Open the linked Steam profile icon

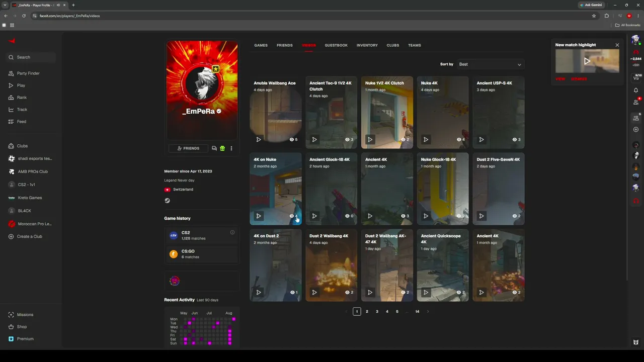pos(167,201)
